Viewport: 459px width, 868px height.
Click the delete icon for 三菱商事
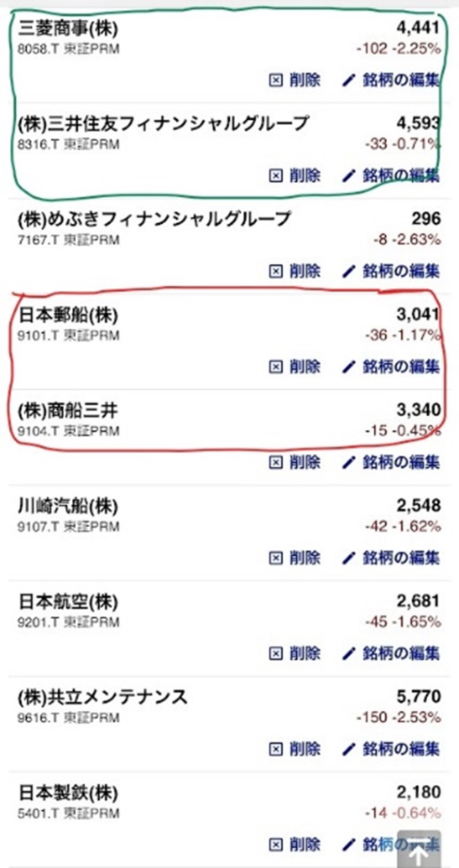(276, 80)
